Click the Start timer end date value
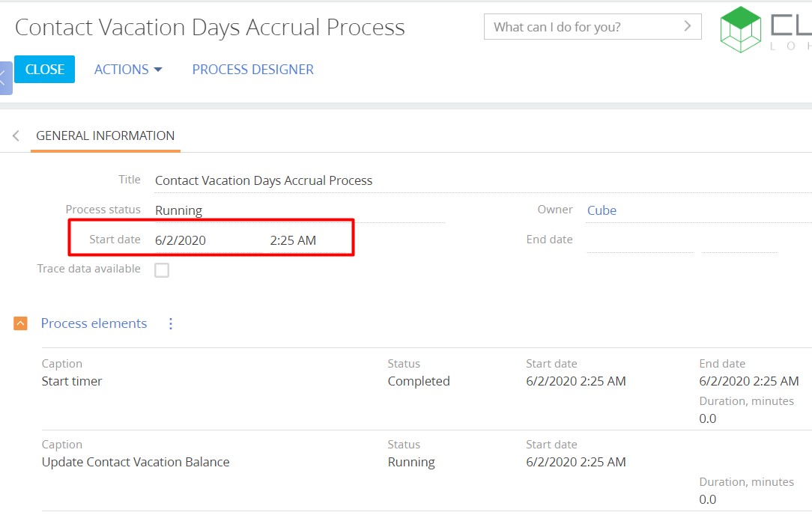The width and height of the screenshot is (812, 527). pyautogui.click(x=749, y=382)
